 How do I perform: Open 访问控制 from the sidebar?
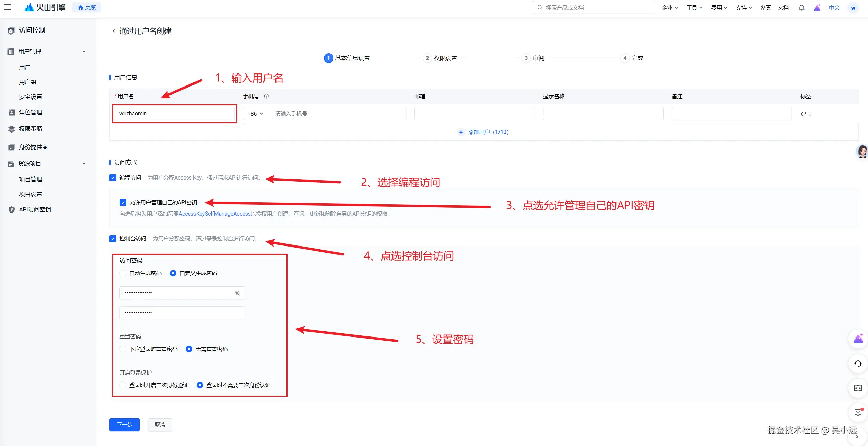[x=32, y=30]
